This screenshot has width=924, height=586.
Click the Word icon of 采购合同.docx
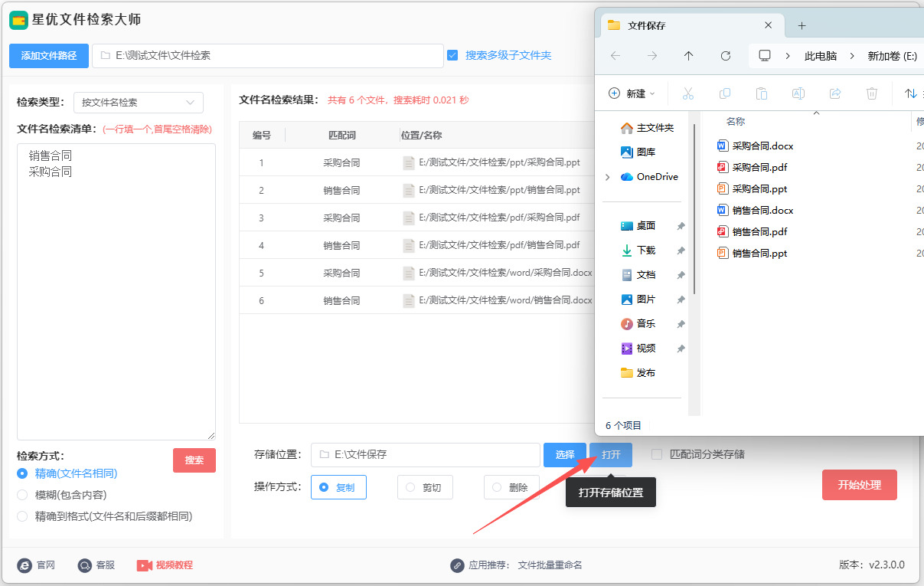tap(723, 146)
